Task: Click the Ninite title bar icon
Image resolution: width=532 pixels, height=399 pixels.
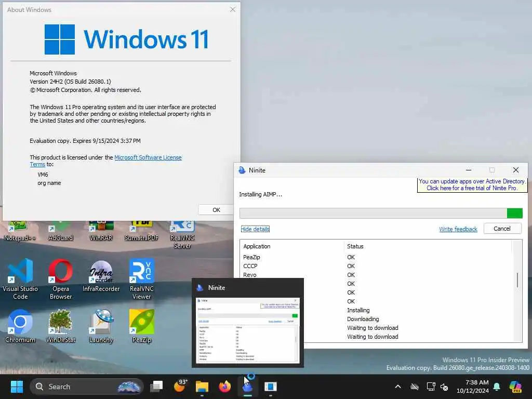Action: tap(242, 170)
